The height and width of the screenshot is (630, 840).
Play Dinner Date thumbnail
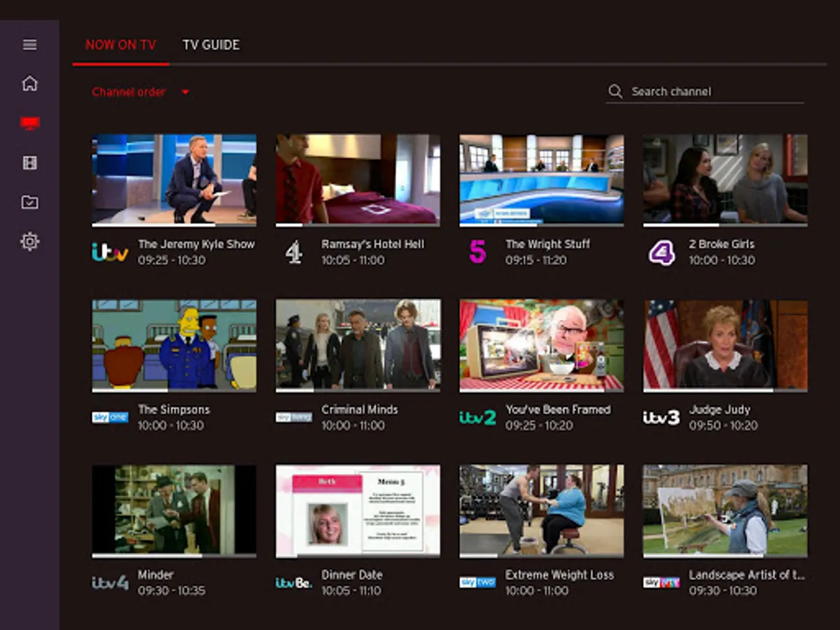tap(358, 510)
